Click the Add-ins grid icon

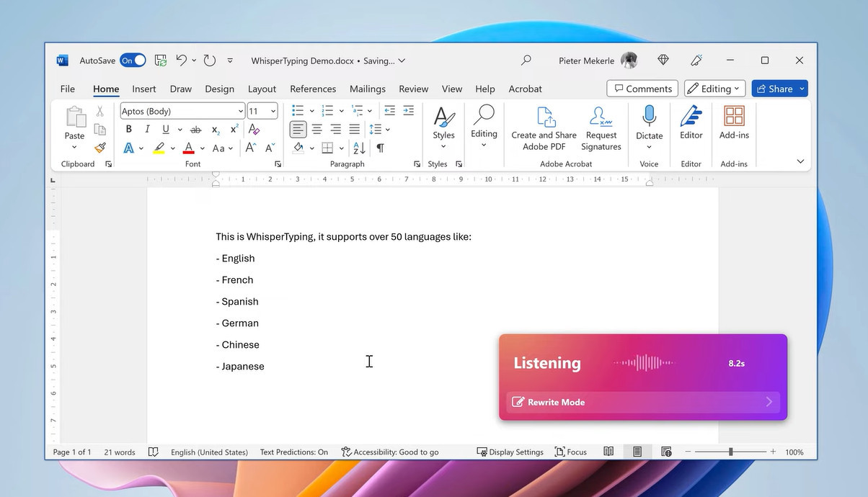pyautogui.click(x=734, y=117)
